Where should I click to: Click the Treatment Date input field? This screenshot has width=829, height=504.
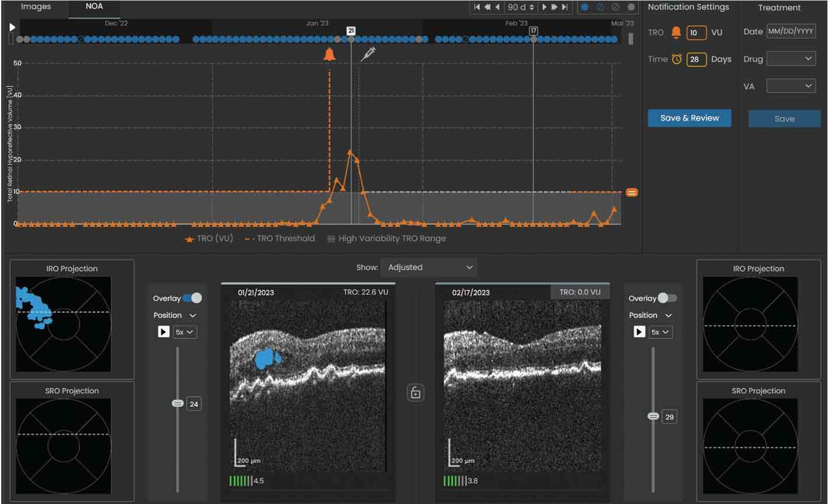point(791,31)
